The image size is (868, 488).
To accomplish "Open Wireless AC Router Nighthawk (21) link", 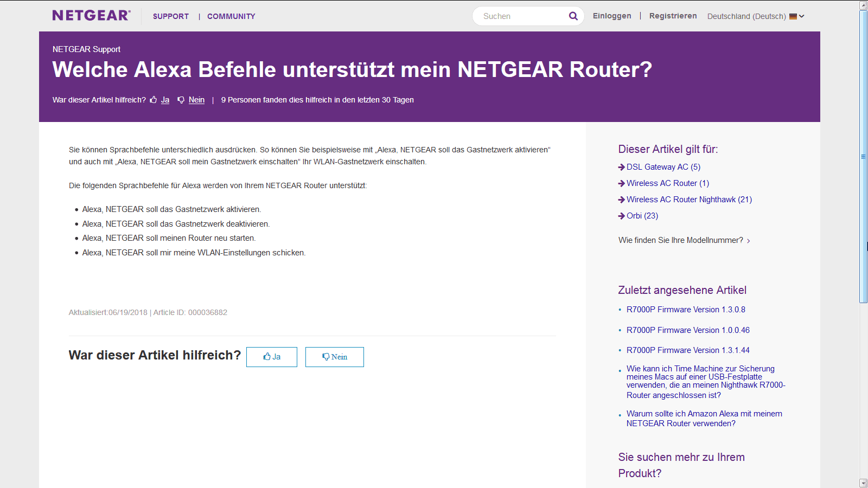I will coord(689,200).
